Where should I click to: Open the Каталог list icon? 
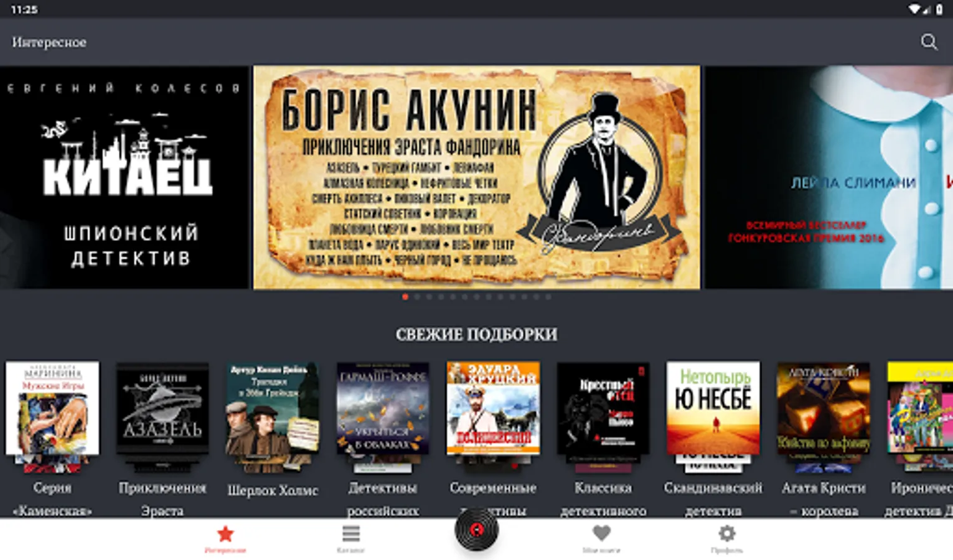tap(351, 533)
